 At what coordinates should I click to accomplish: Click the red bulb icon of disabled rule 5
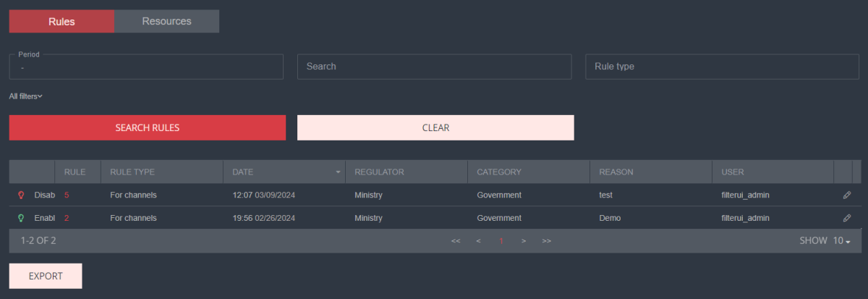tap(21, 195)
